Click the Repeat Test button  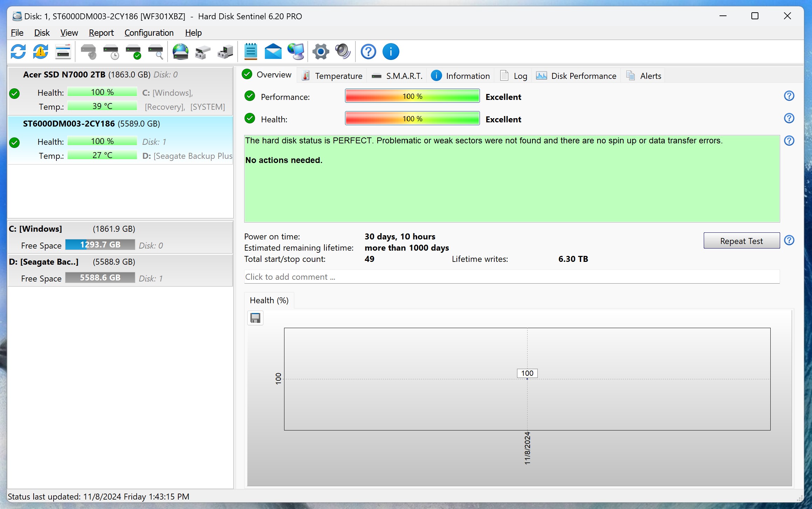pos(742,241)
